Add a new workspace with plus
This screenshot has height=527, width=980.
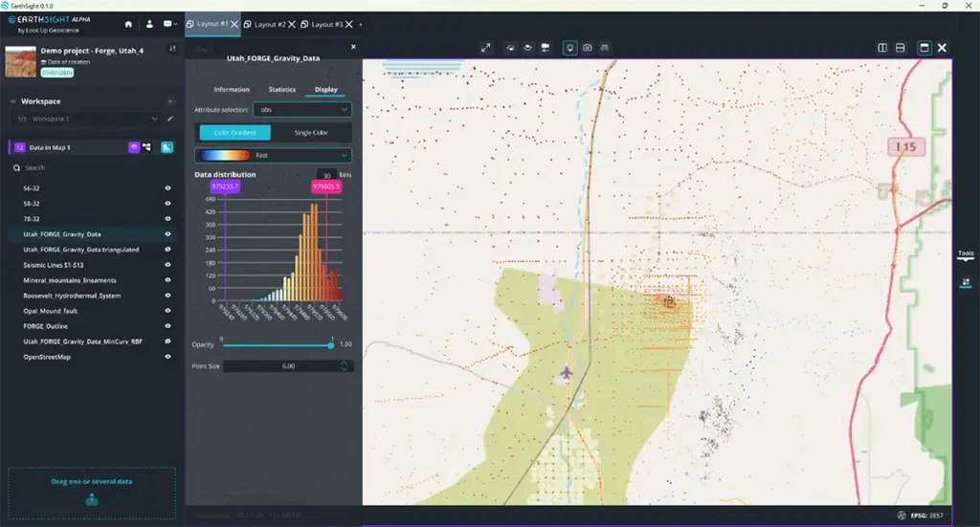[170, 101]
